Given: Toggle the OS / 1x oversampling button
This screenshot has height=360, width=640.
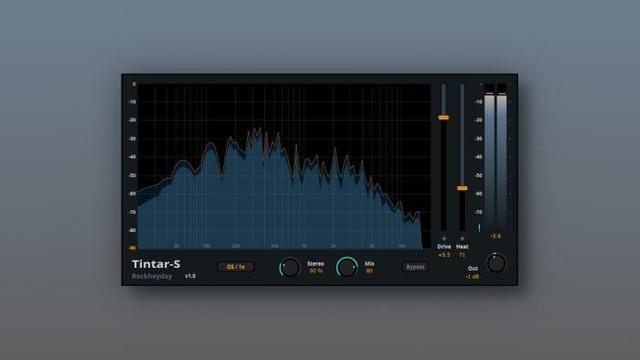Looking at the screenshot, I should click(236, 267).
